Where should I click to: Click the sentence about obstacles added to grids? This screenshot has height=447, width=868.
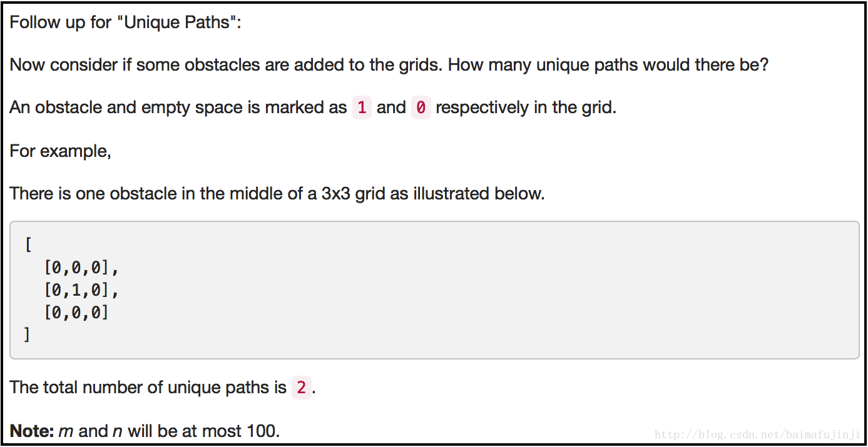389,64
